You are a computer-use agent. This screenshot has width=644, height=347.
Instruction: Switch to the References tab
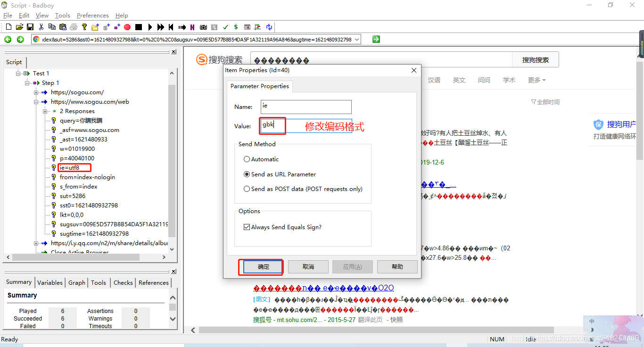tap(154, 283)
